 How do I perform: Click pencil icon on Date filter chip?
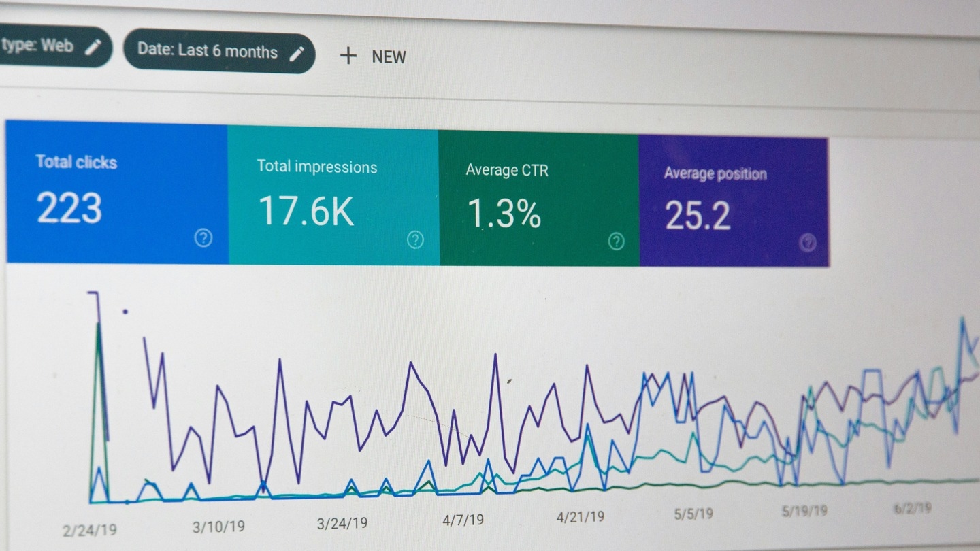[x=297, y=54]
